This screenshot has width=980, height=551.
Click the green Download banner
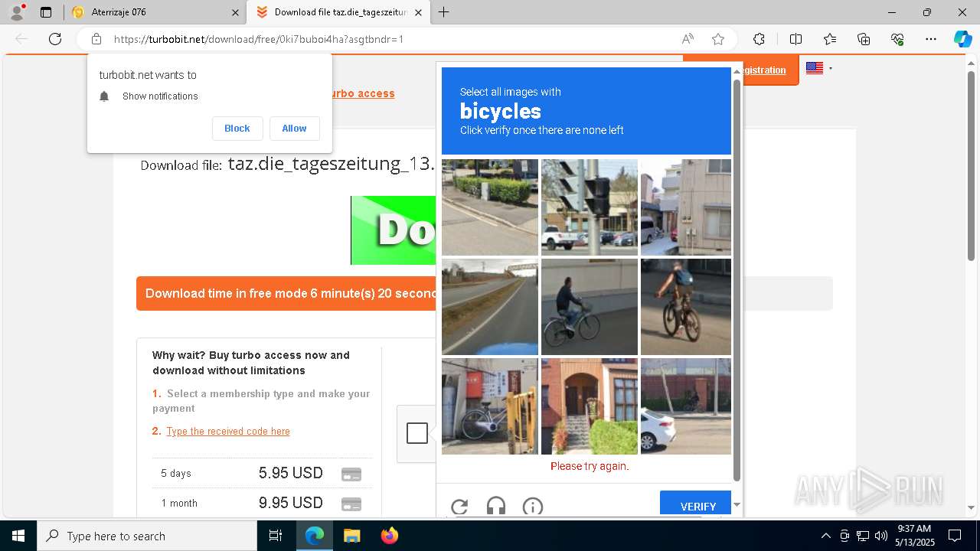point(394,230)
